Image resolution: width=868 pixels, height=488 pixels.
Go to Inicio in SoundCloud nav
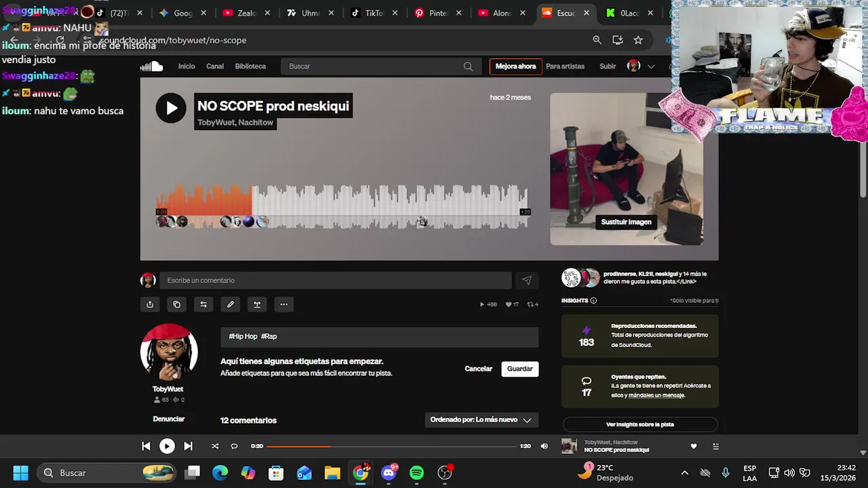tap(186, 66)
